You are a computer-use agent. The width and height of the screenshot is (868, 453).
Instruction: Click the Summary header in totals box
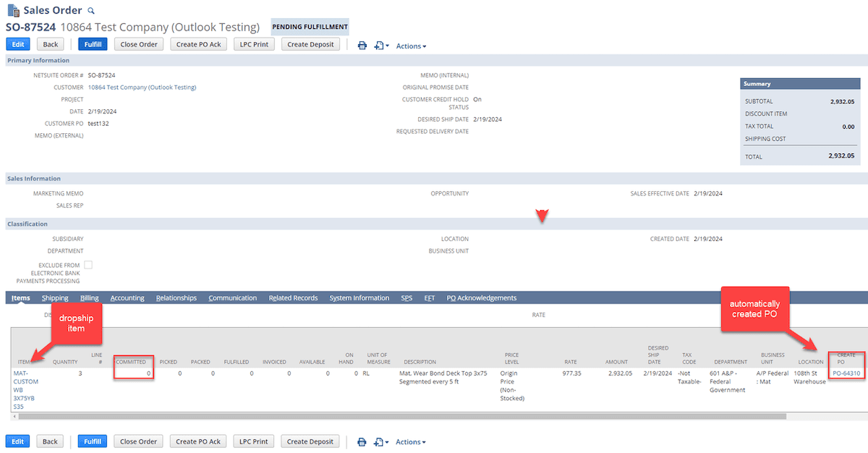tap(800, 83)
